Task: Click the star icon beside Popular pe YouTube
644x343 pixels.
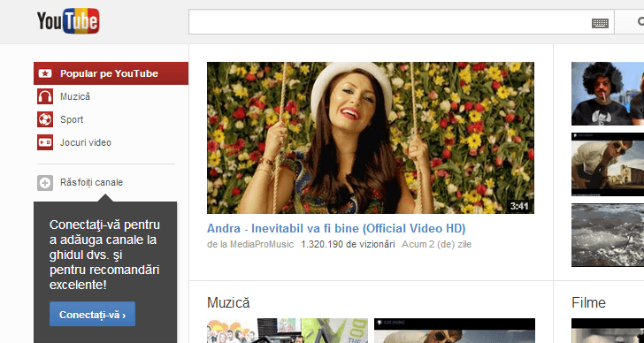Action: tap(45, 74)
